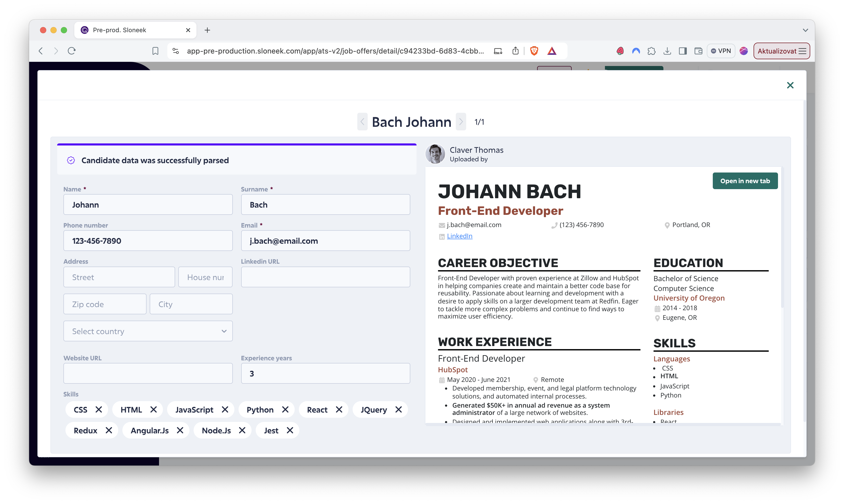Bookmark this page in address bar
This screenshot has width=844, height=504.
pyautogui.click(x=155, y=51)
